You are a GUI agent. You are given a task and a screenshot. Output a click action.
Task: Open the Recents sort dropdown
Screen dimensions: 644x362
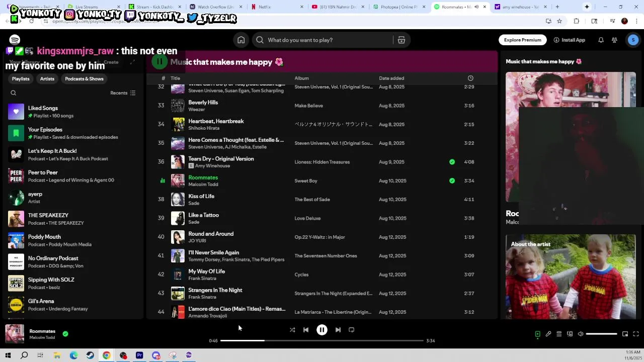(123, 93)
